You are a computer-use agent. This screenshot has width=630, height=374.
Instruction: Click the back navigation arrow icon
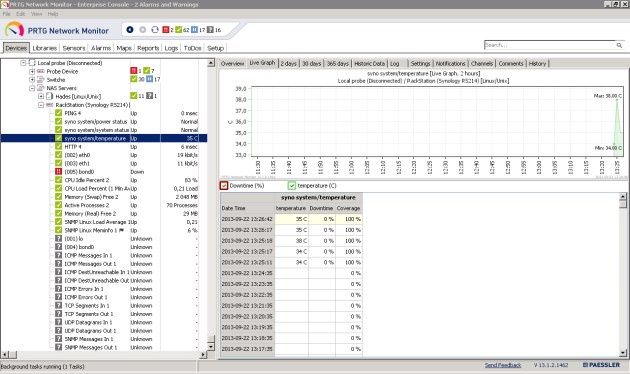tap(130, 30)
